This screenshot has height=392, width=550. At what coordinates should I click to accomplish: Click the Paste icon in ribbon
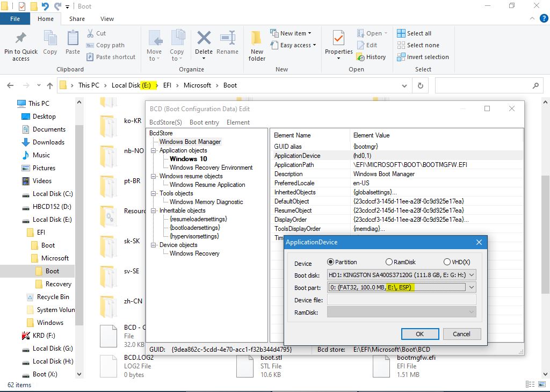tap(73, 39)
